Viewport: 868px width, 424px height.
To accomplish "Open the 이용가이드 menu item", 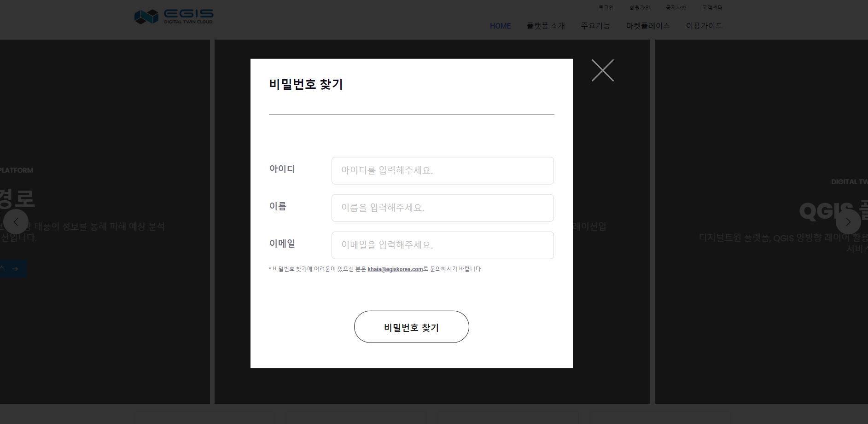I will [x=704, y=26].
